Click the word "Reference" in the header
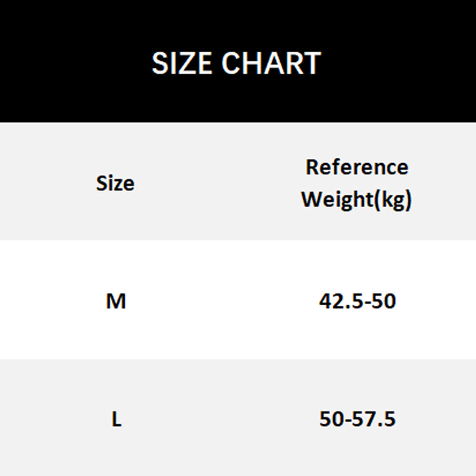 point(357,167)
